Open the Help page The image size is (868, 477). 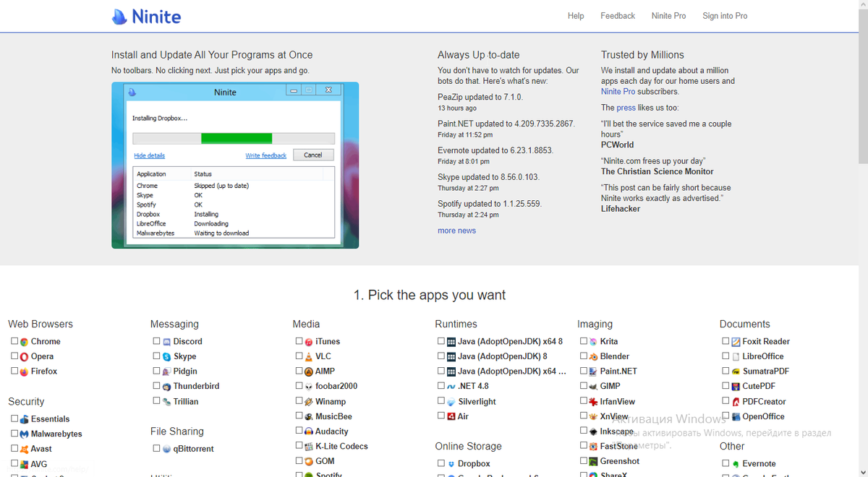pyautogui.click(x=576, y=16)
